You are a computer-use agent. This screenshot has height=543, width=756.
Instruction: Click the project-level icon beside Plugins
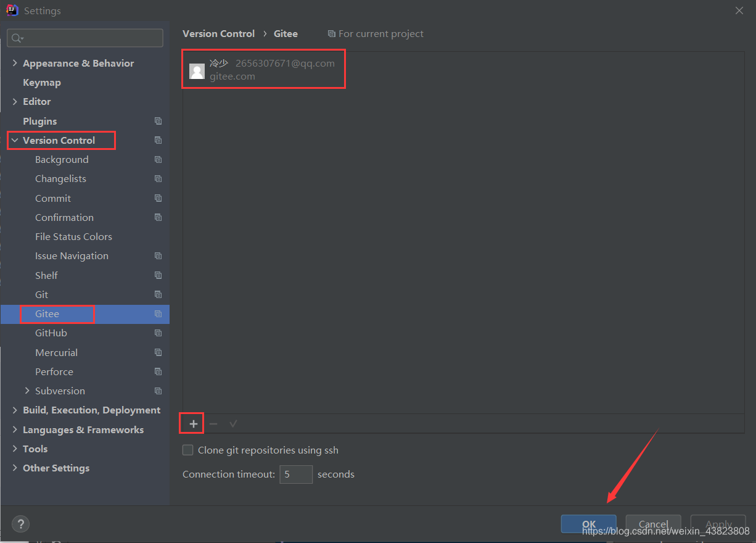point(158,121)
